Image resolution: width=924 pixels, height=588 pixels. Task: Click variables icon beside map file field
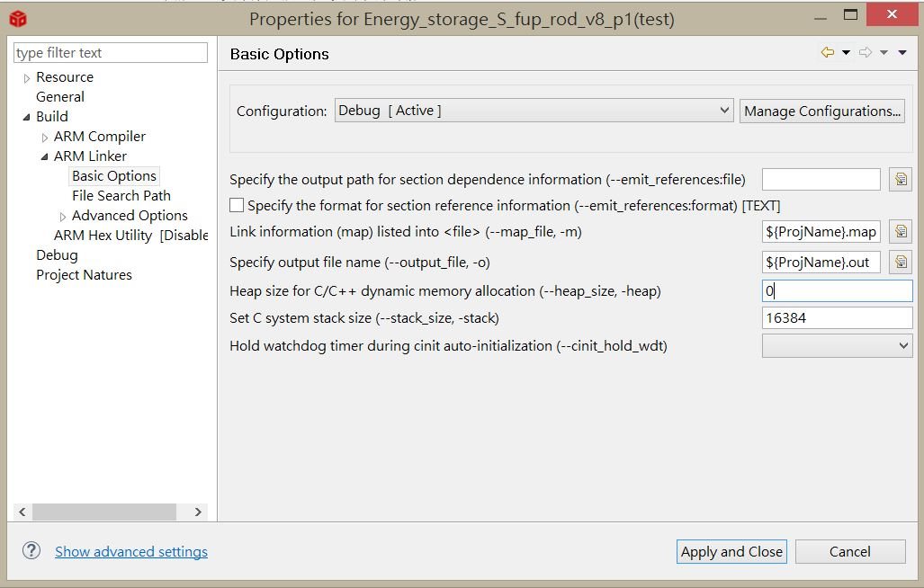pos(900,232)
